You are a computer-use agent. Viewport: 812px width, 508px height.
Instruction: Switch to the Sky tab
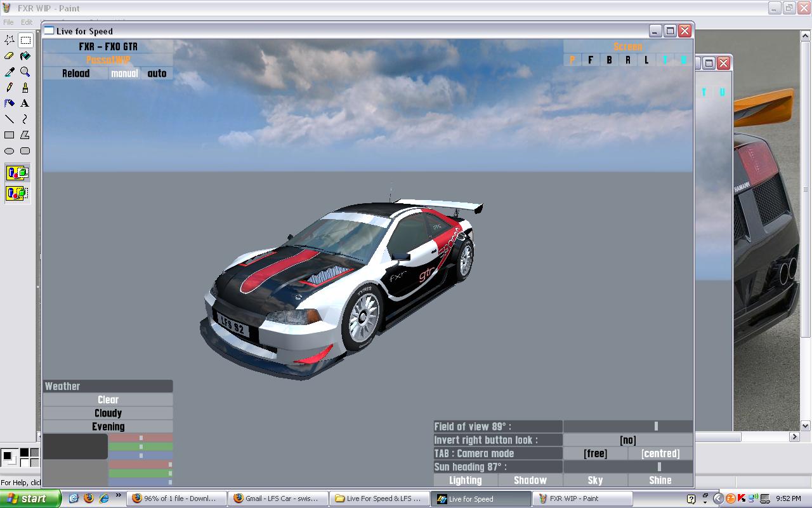coord(595,481)
